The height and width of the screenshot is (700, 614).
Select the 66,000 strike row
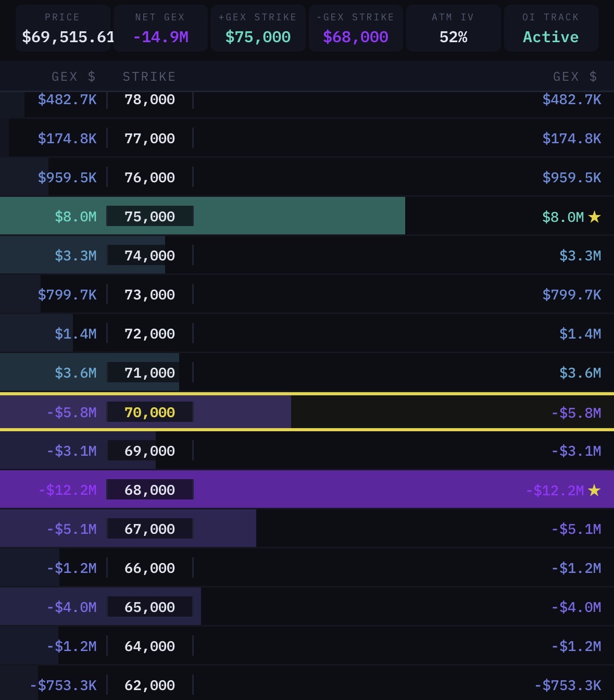[307, 568]
